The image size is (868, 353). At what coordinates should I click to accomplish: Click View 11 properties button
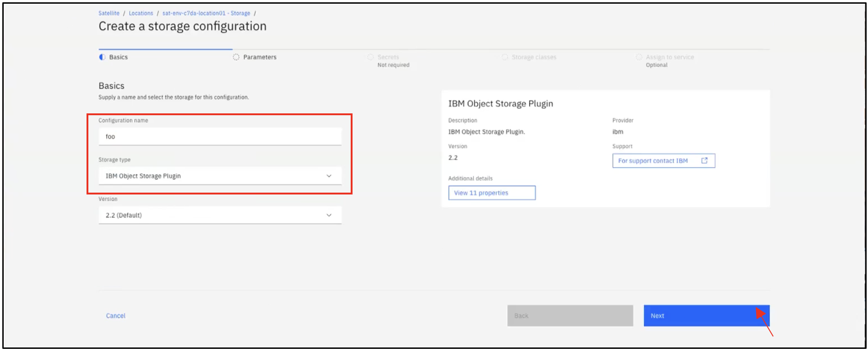click(x=492, y=193)
